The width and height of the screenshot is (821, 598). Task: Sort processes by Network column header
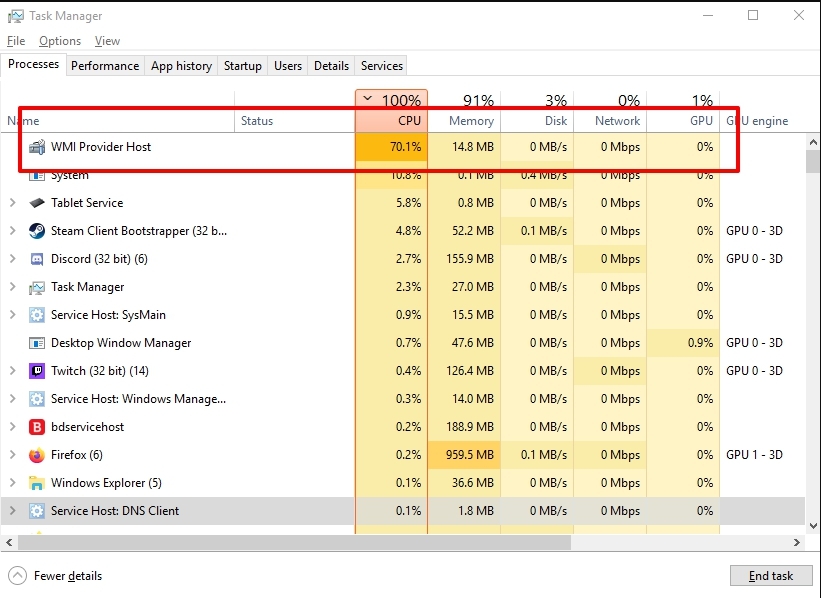click(x=611, y=112)
